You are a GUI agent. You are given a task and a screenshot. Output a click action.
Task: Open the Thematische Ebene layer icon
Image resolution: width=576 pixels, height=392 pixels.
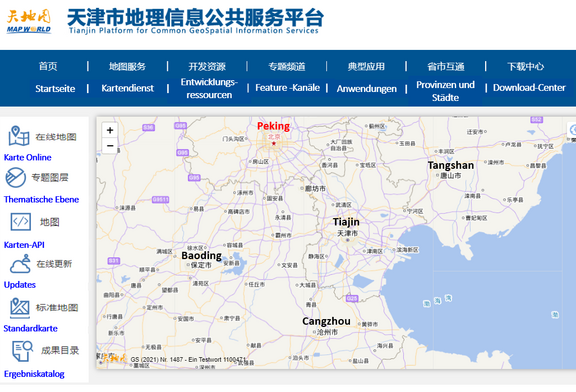click(15, 177)
